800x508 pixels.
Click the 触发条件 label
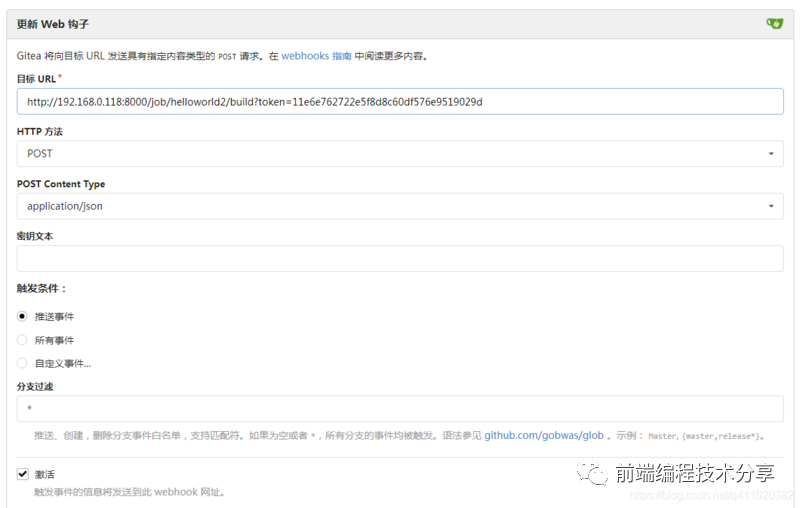(41, 289)
